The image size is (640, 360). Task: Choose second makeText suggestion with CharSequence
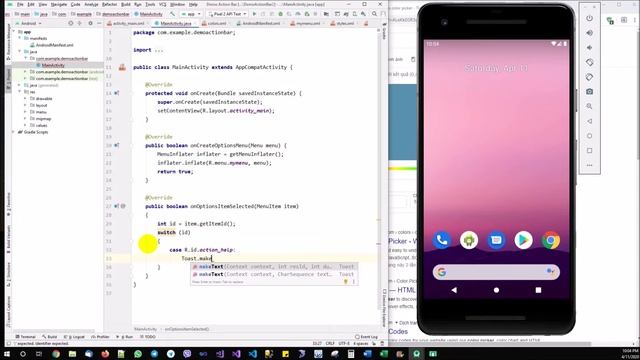274,274
